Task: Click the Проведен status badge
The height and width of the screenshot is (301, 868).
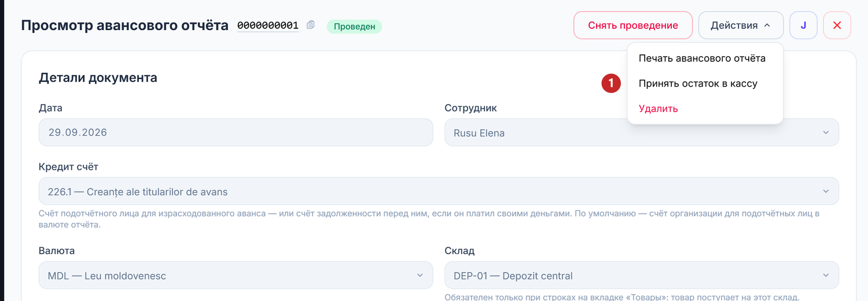Action: [x=354, y=26]
